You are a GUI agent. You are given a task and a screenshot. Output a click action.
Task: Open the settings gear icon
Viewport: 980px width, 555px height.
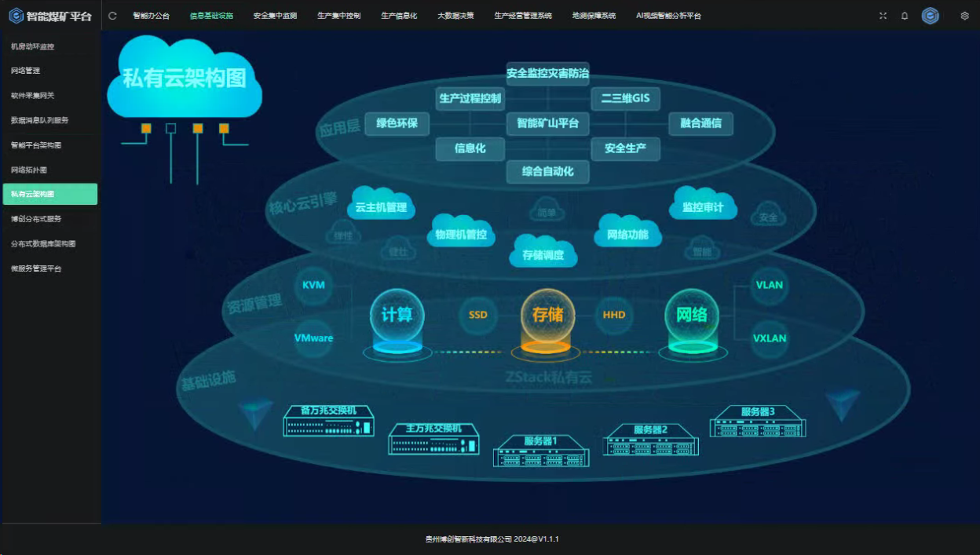click(965, 16)
